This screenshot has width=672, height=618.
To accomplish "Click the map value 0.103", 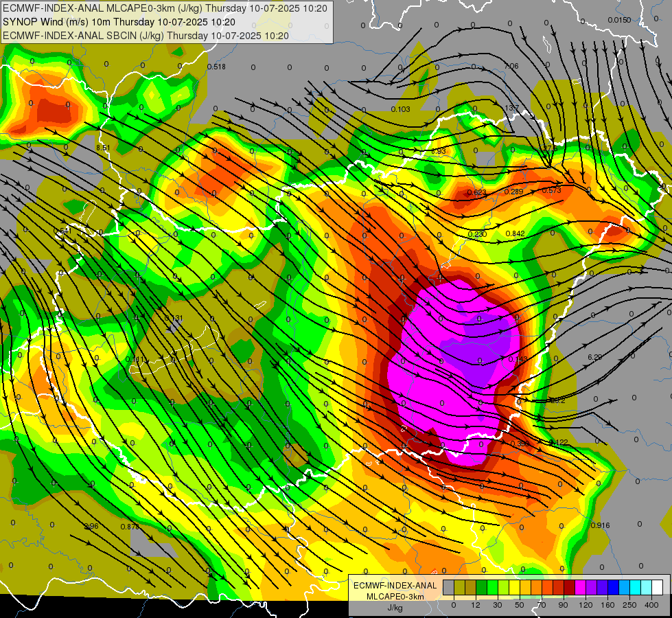I will click(401, 109).
